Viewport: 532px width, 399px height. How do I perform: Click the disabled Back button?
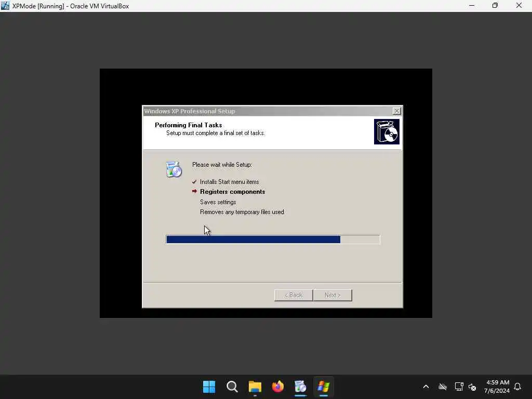[x=294, y=295]
